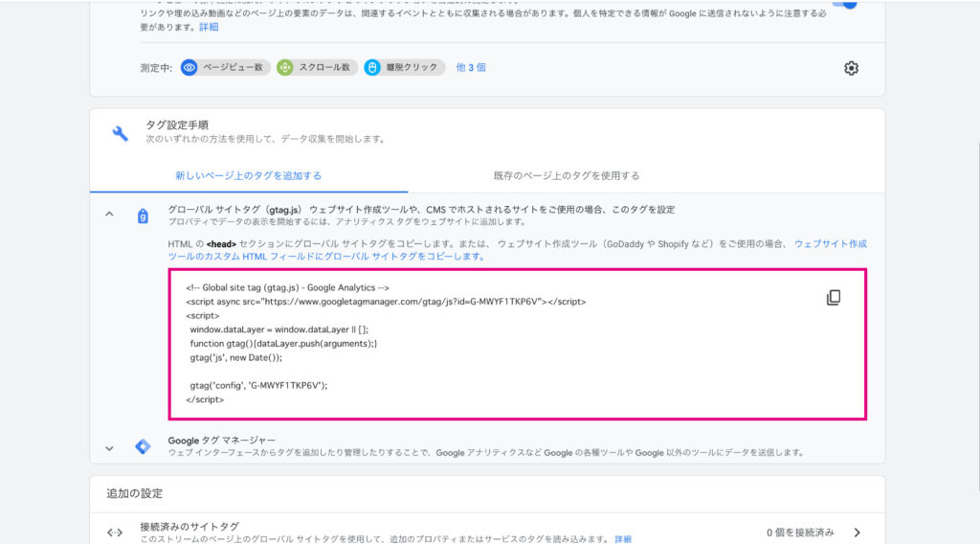980x544 pixels.
Task: Click the wrench icon beside タグ設定手順
Action: click(120, 133)
